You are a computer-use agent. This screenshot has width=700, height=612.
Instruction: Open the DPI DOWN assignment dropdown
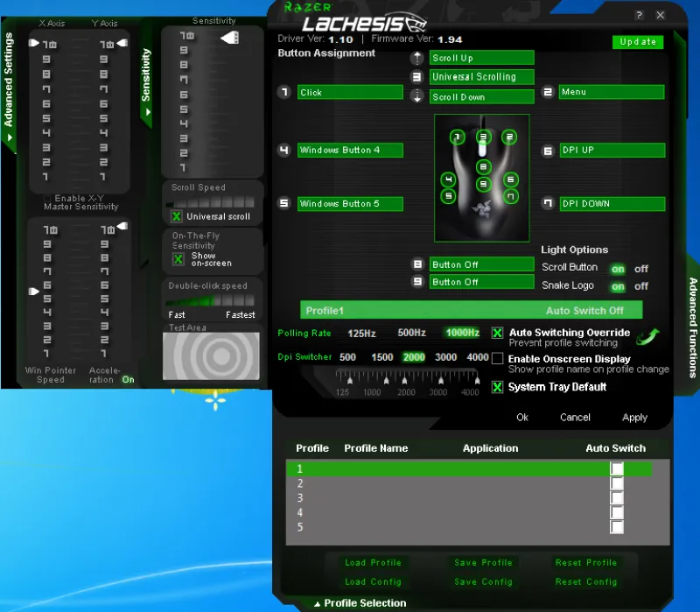tap(612, 204)
